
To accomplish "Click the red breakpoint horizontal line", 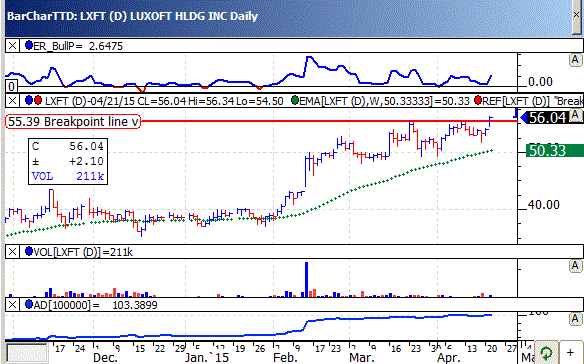I will click(329, 121).
